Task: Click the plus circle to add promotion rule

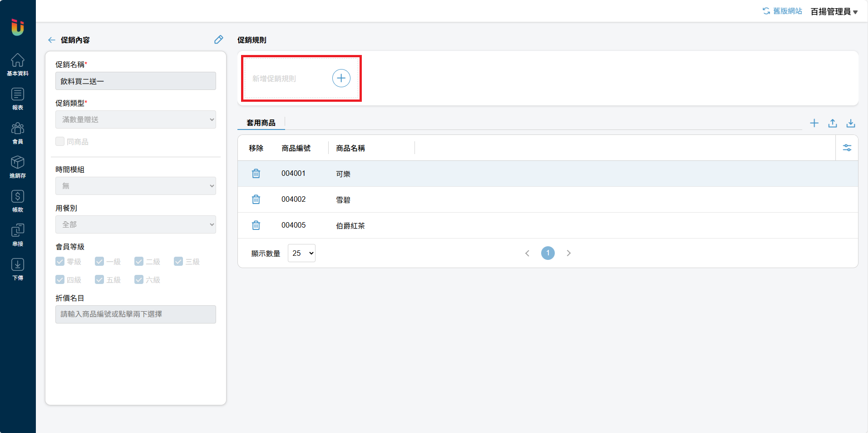Action: (341, 78)
